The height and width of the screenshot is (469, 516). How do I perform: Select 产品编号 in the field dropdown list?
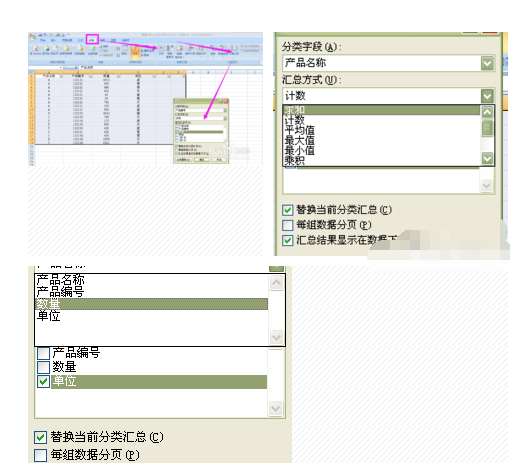[60, 292]
